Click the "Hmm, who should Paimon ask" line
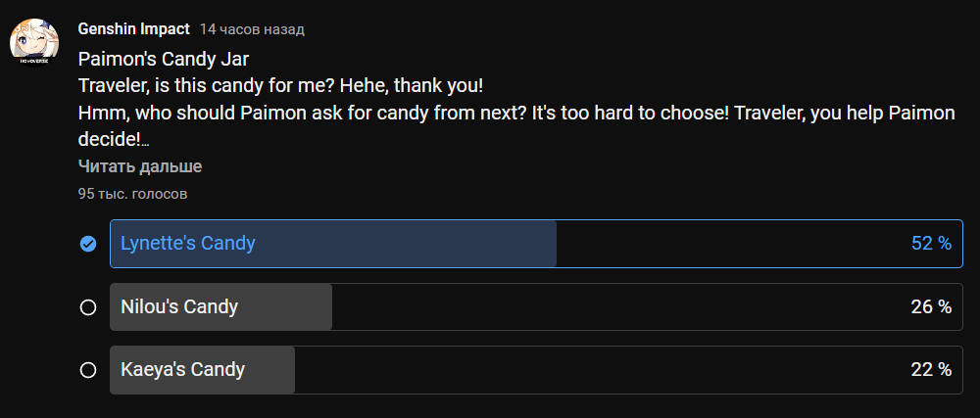The height and width of the screenshot is (418, 980). (392, 113)
